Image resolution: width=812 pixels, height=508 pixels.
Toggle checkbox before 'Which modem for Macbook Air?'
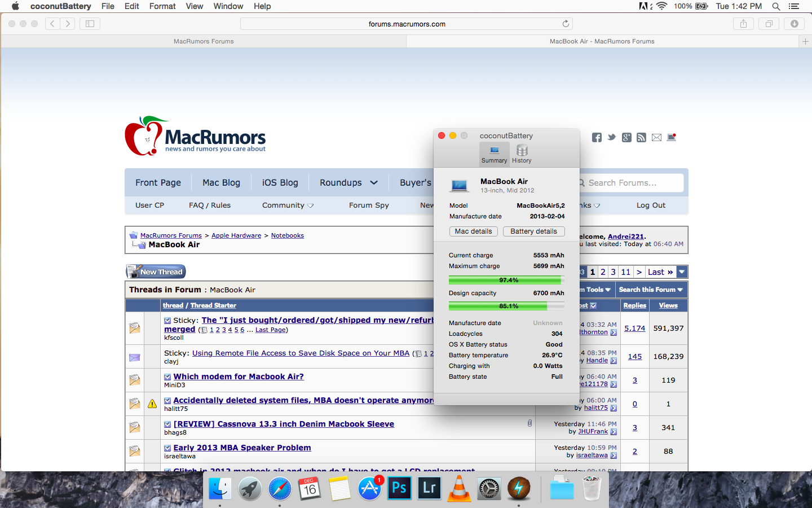(x=167, y=376)
